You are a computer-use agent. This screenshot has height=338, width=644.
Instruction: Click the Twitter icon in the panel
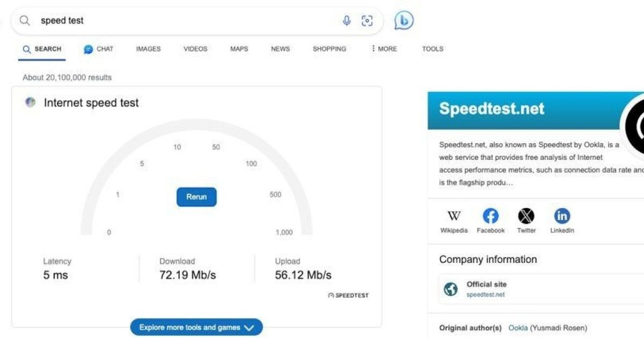coord(526,216)
